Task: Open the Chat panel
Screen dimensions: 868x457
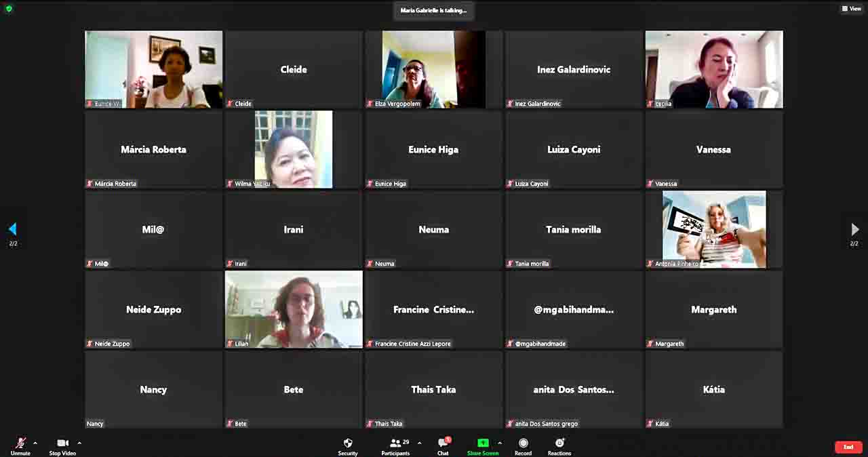Action: (x=443, y=443)
